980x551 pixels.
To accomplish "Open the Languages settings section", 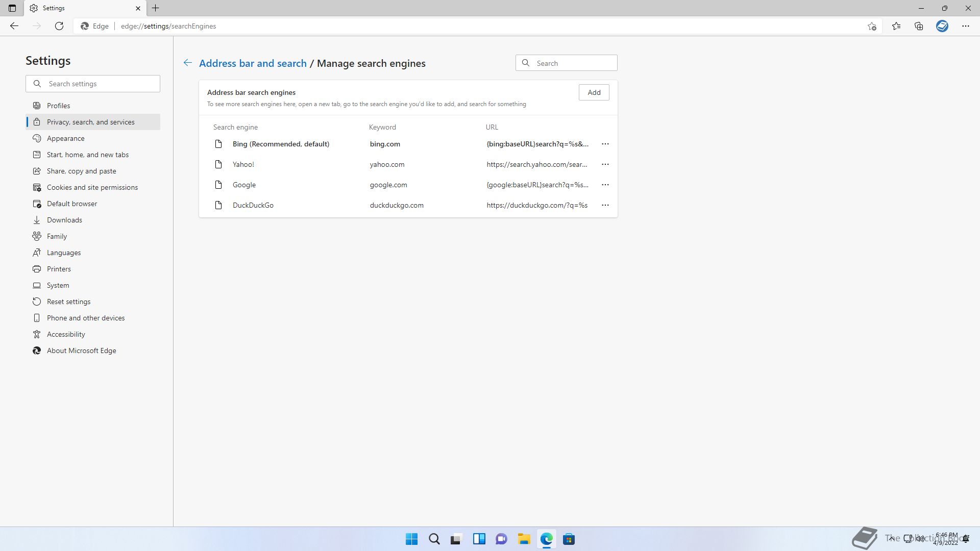I will point(93,253).
